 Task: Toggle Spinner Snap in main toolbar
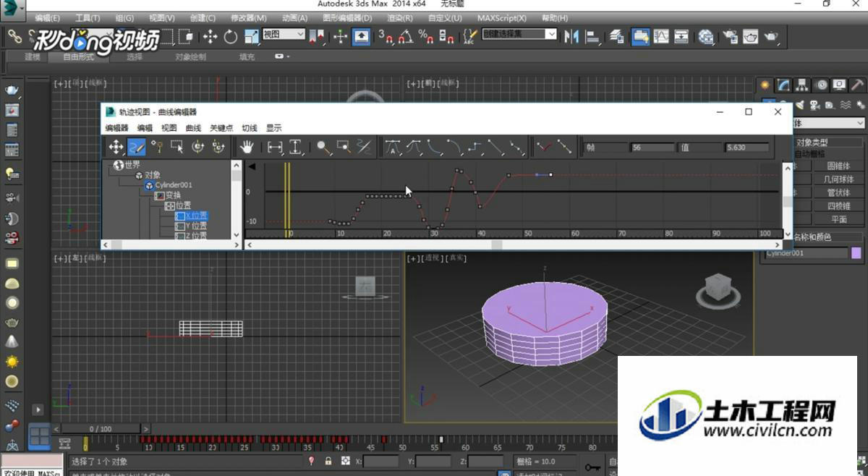[x=446, y=36]
